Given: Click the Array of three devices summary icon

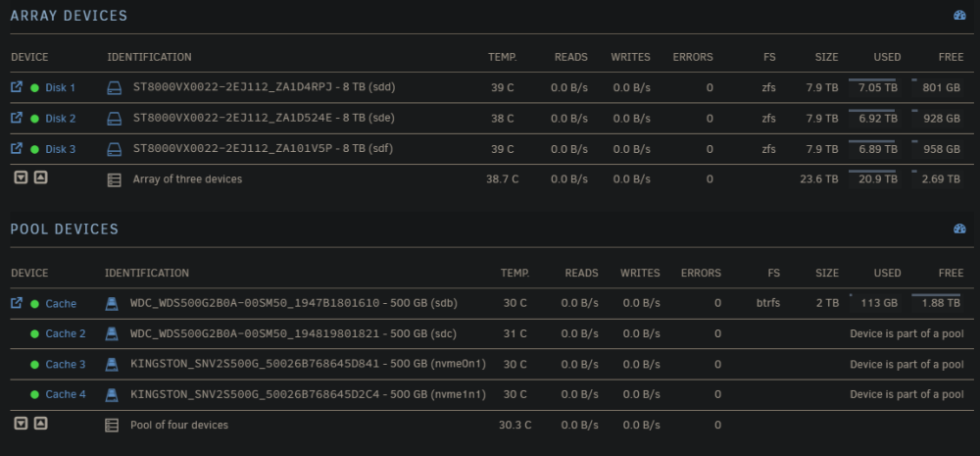Looking at the screenshot, I should click(114, 180).
